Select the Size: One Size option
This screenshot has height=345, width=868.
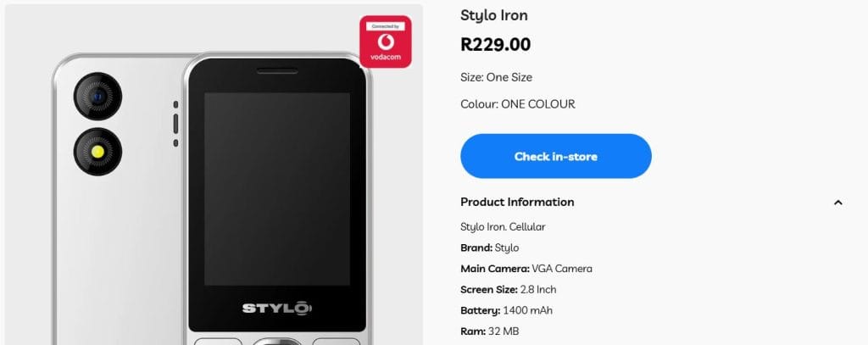tap(496, 77)
